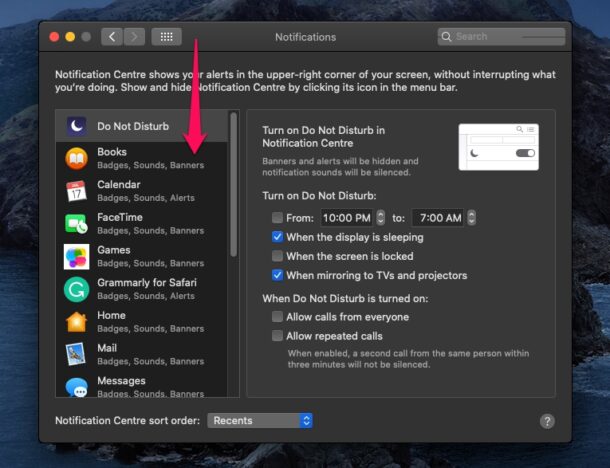Uncheck When the display is sleeping
Screen dimensions: 610x468
[277, 237]
